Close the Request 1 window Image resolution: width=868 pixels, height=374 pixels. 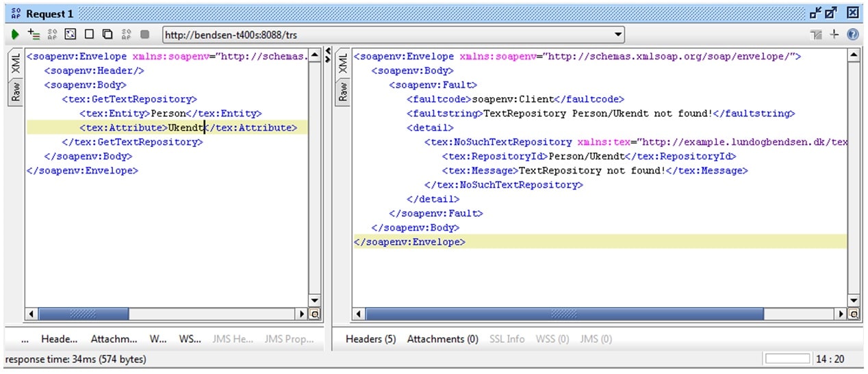click(852, 13)
